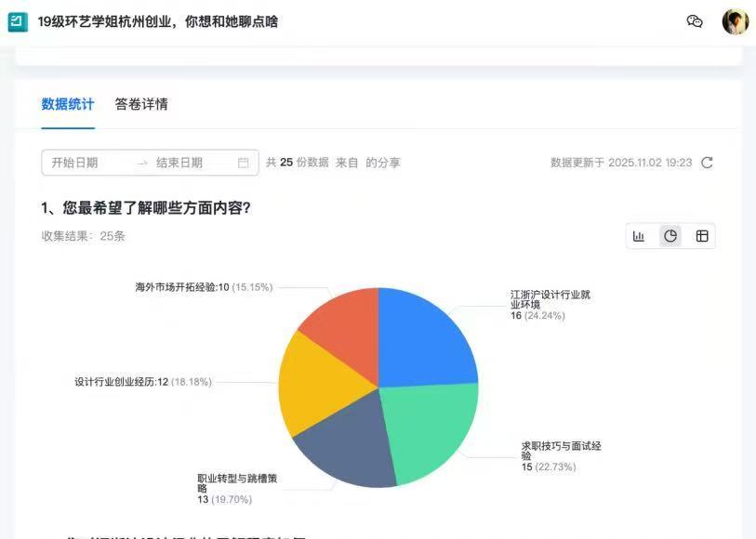The width and height of the screenshot is (756, 539).
Task: Open the WeChat share icon
Action: [x=695, y=21]
